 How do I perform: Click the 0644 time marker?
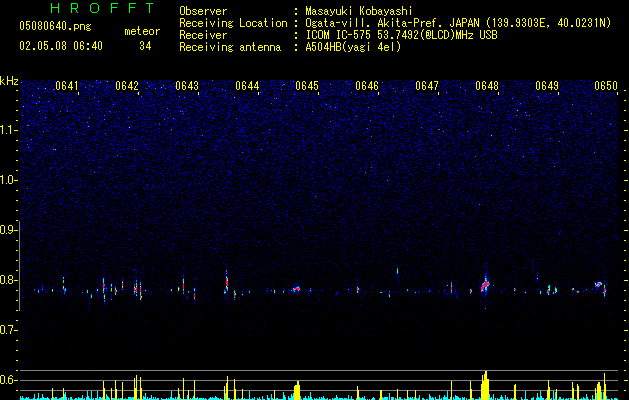247,86
